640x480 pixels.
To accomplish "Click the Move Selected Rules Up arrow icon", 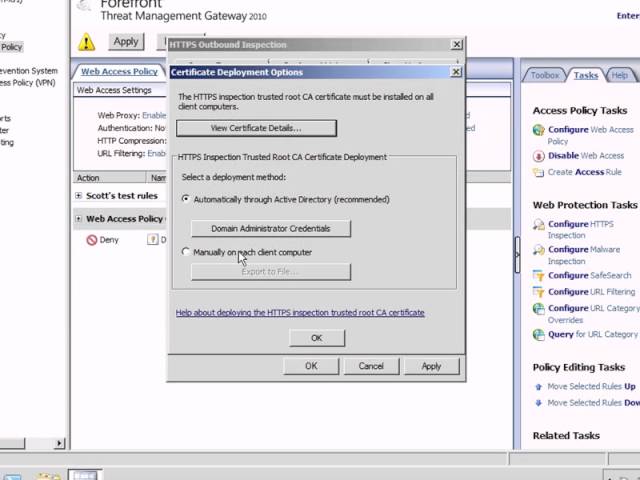I will pos(538,387).
